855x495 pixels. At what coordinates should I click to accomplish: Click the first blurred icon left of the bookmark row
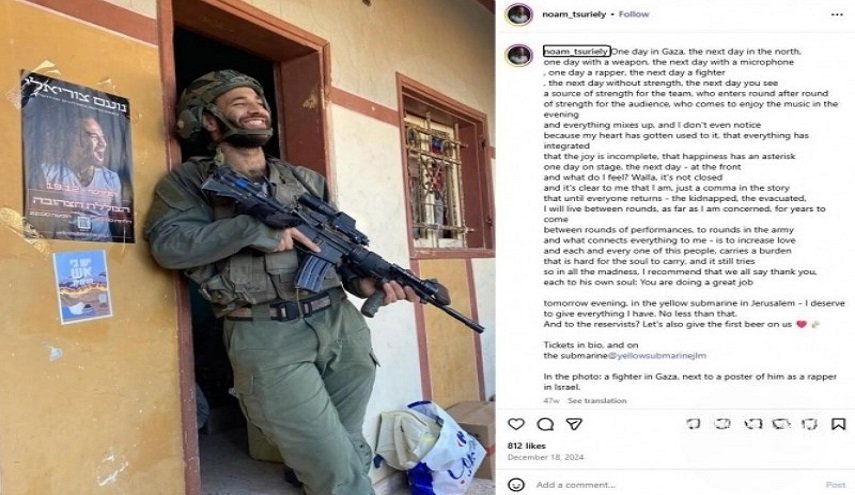pos(693,424)
